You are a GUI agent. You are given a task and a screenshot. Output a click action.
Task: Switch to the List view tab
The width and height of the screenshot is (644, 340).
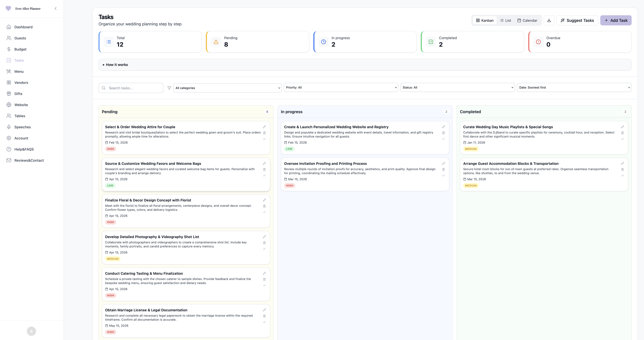pos(506,20)
